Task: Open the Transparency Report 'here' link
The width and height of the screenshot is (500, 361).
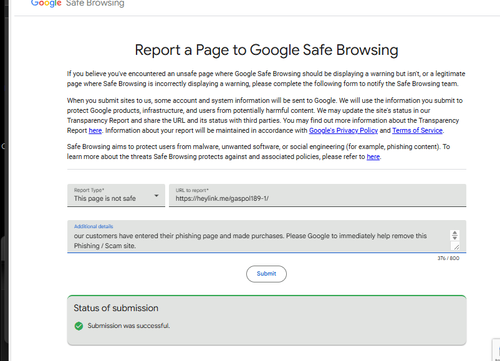Action: click(95, 131)
